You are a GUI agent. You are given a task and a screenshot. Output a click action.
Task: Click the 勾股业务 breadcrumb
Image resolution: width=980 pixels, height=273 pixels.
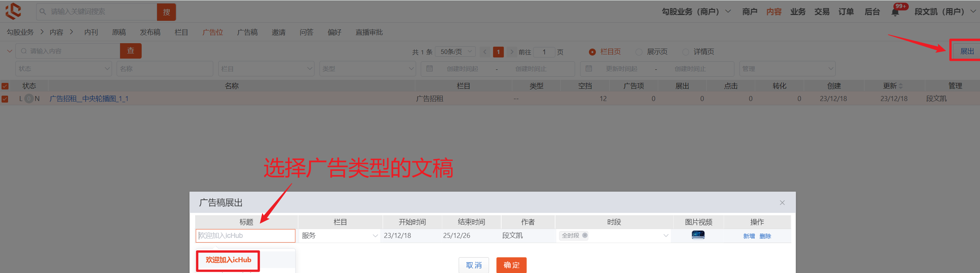[x=20, y=32]
